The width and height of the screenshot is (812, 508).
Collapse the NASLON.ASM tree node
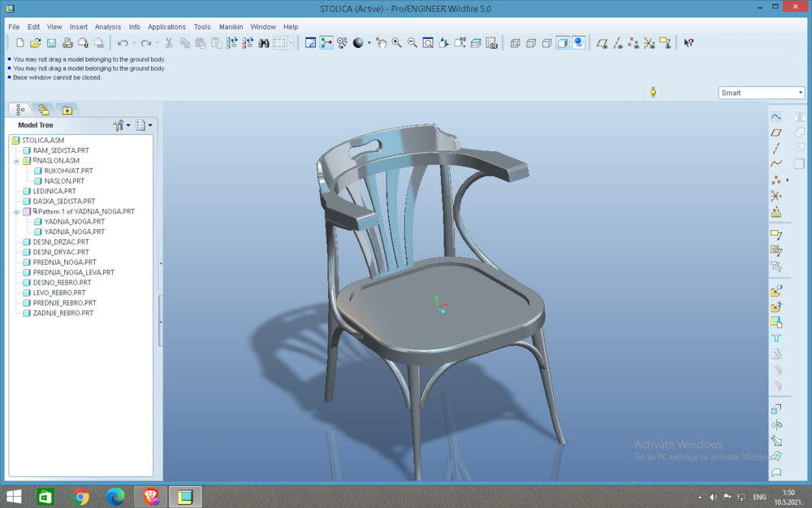click(16, 161)
